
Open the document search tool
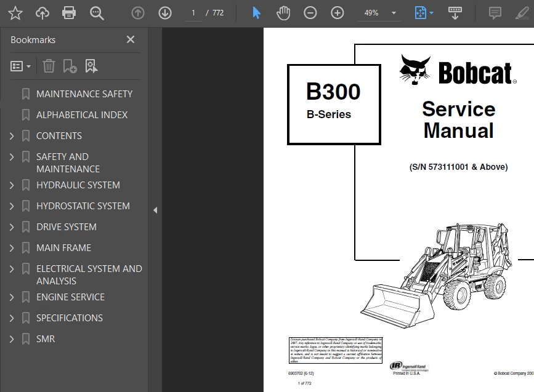pyautogui.click(x=97, y=12)
